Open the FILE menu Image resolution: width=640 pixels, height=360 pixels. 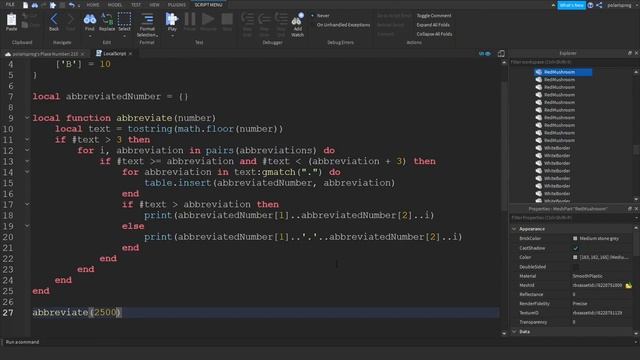(x=10, y=4)
